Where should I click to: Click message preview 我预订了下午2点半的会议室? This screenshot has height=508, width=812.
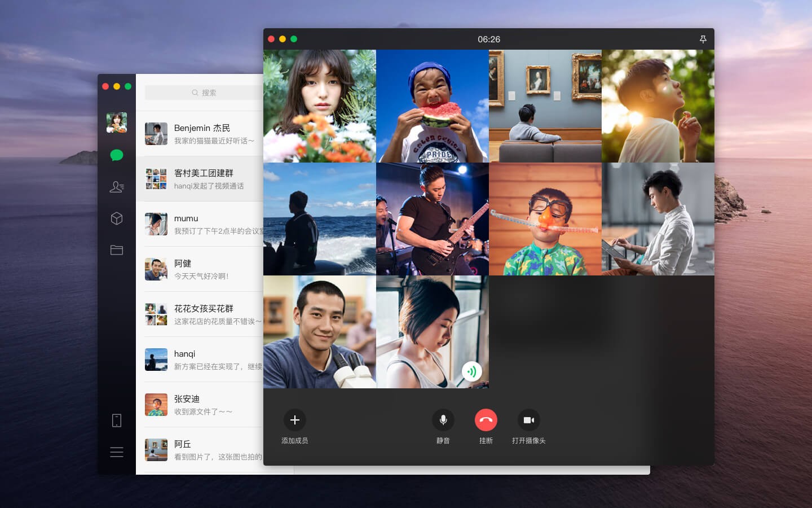218,231
